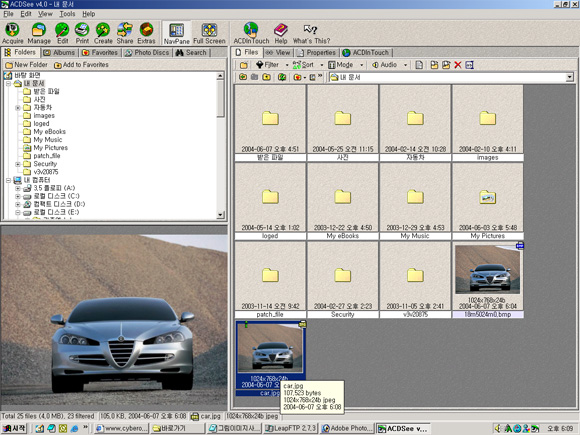The image size is (580, 435).
Task: Collapse the local disk (E:) node
Action: [18, 212]
